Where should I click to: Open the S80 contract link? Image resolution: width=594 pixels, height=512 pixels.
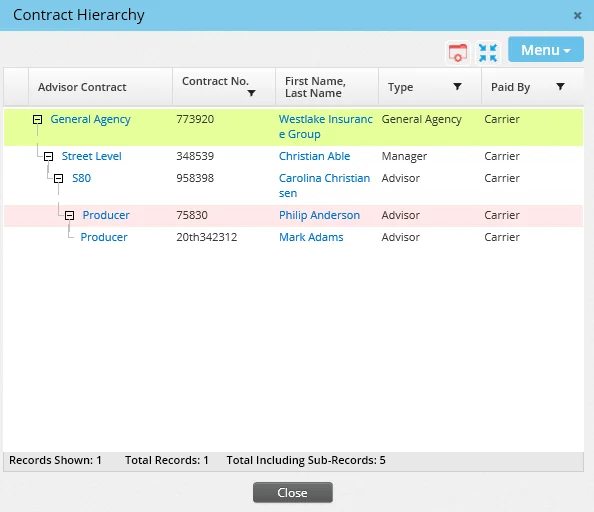click(81, 178)
